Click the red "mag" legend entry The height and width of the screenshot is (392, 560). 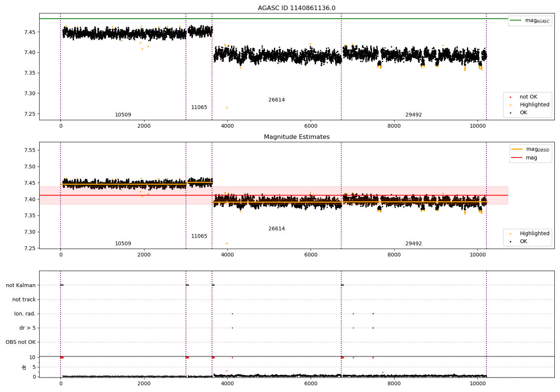[524, 158]
